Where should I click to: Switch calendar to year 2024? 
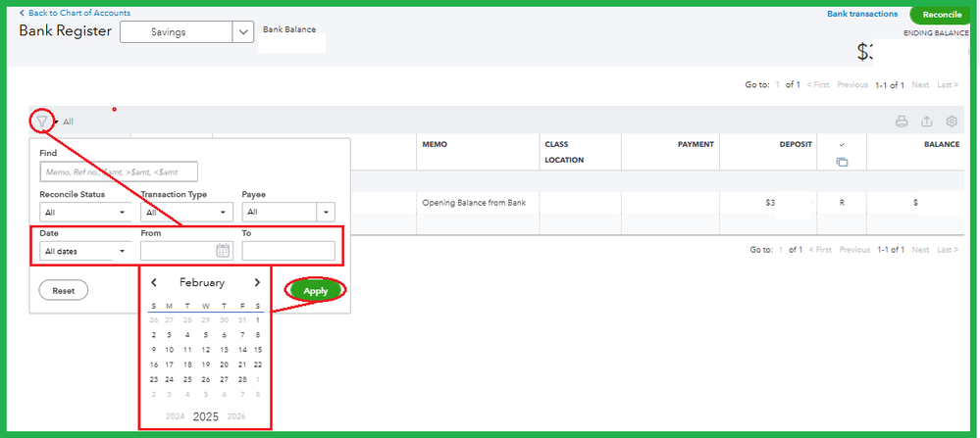click(x=175, y=416)
